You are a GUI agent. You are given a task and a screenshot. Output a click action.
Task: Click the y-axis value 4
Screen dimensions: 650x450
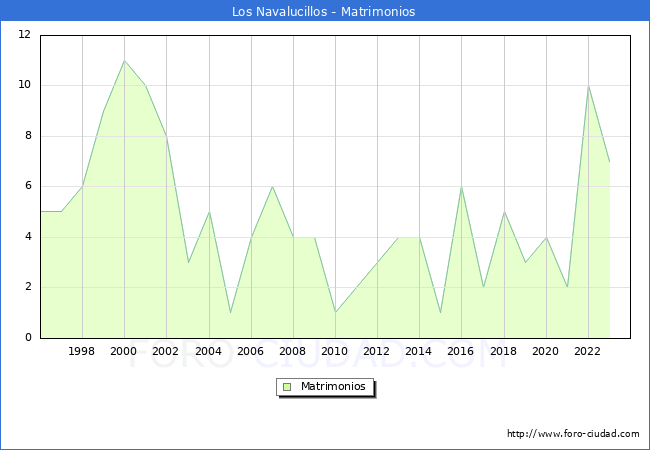click(x=28, y=237)
